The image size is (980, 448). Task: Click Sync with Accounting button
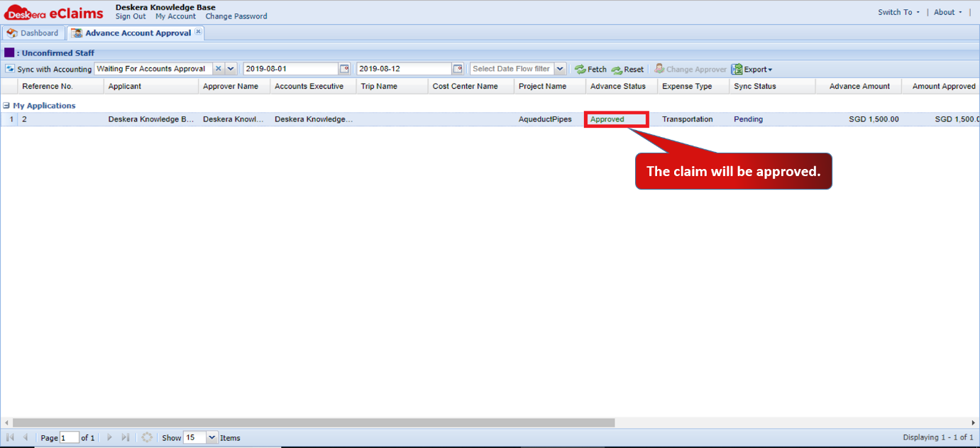(x=48, y=69)
